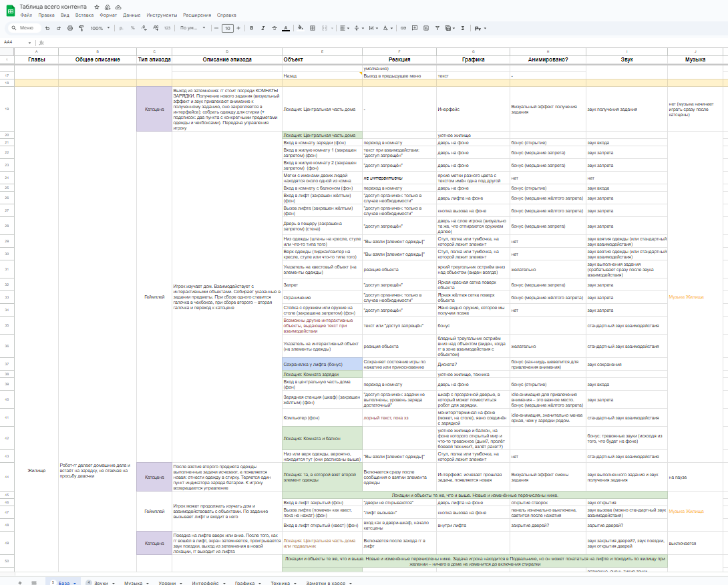Select the Paint format roller tool
The height and width of the screenshot is (585, 728).
tap(81, 28)
